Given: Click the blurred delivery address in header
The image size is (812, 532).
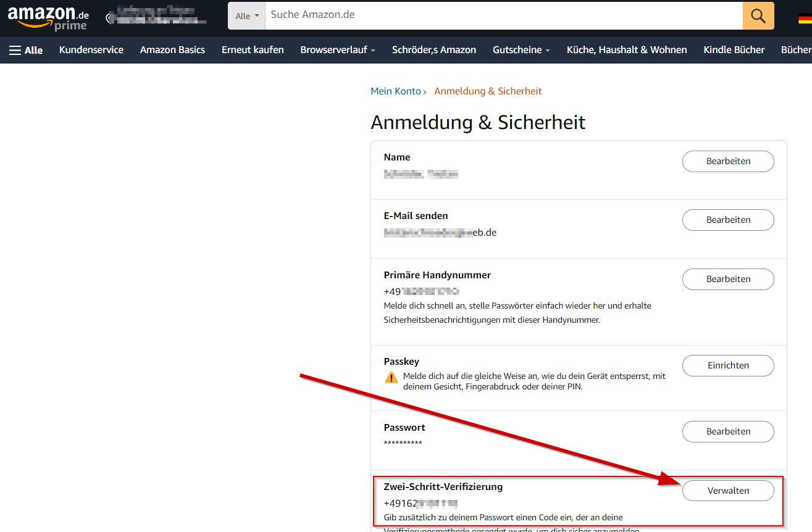Looking at the screenshot, I should (157, 16).
